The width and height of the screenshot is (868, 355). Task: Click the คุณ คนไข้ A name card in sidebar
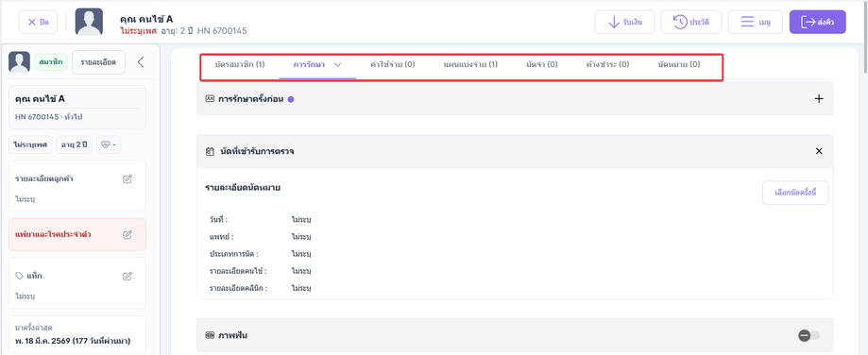click(77, 108)
